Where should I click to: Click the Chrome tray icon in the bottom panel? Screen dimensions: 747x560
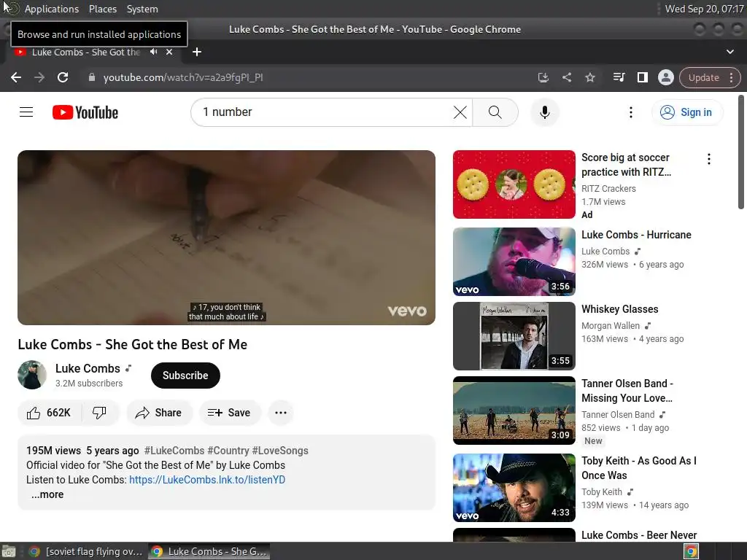coord(691,551)
